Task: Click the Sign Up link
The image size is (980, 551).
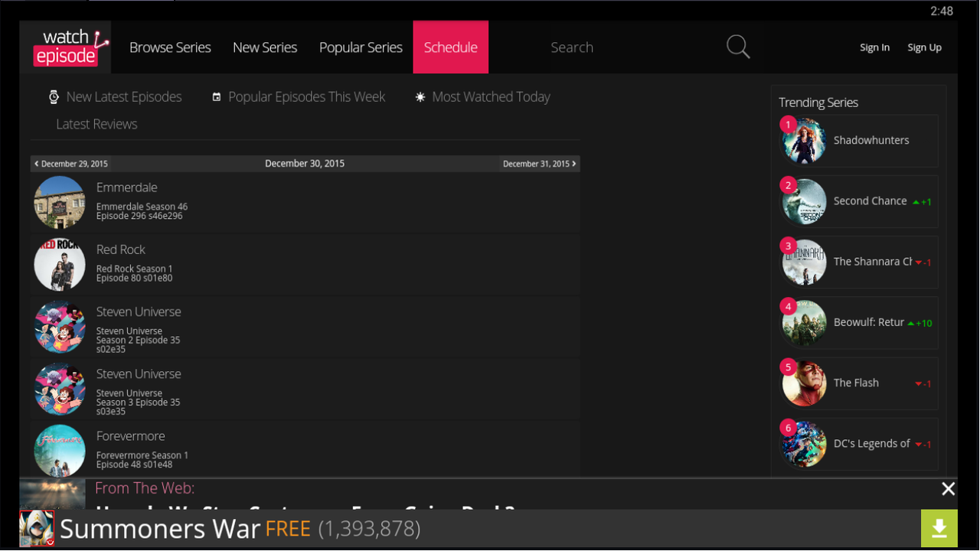Action: tap(924, 47)
